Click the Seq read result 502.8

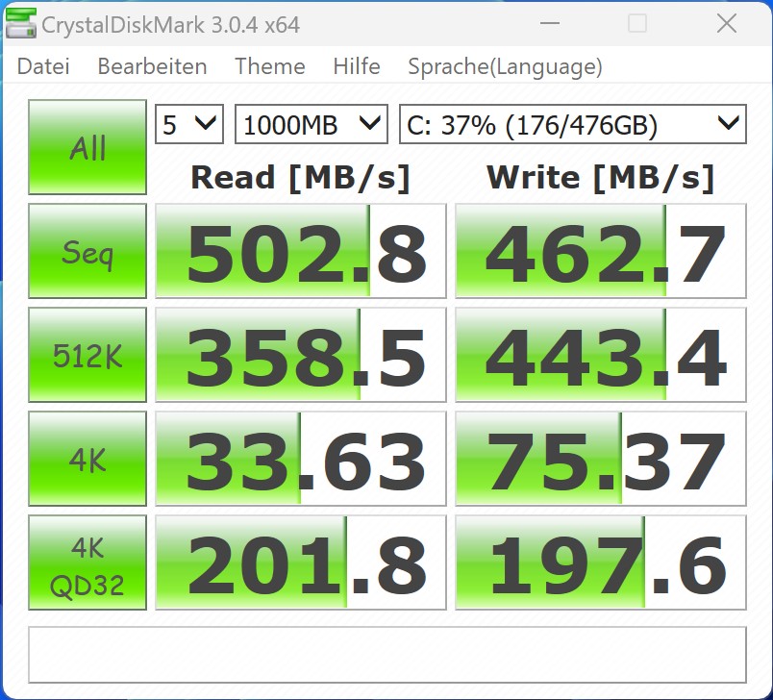[301, 251]
